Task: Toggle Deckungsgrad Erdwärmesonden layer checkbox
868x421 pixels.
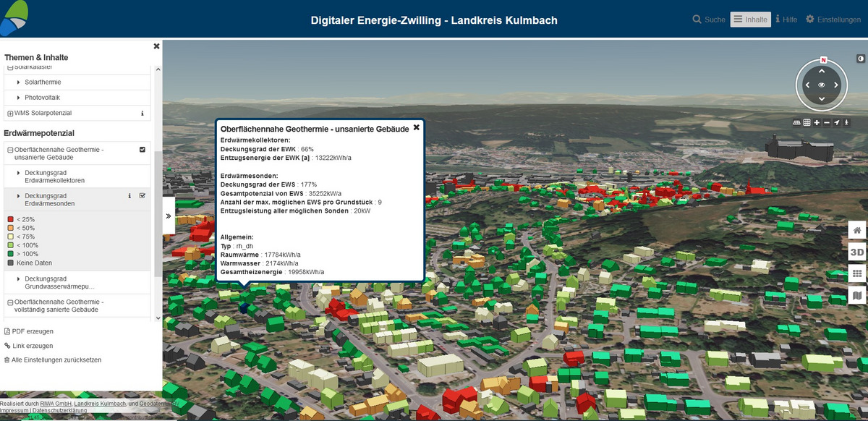Action: tap(142, 196)
